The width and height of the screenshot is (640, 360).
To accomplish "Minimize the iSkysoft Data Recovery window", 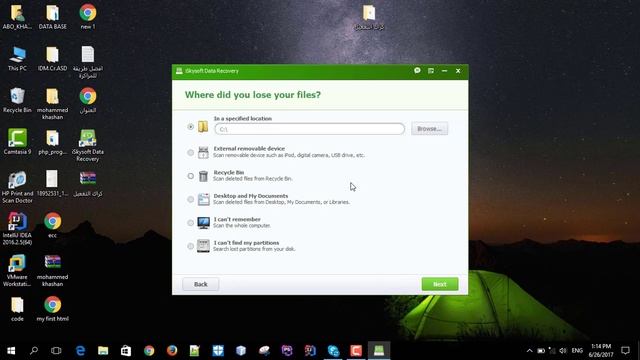I will (x=444, y=71).
